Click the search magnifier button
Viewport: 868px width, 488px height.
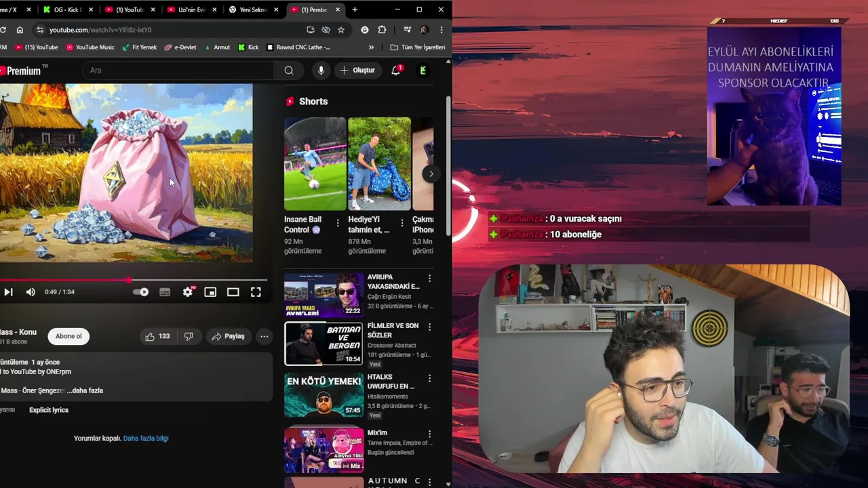[289, 70]
